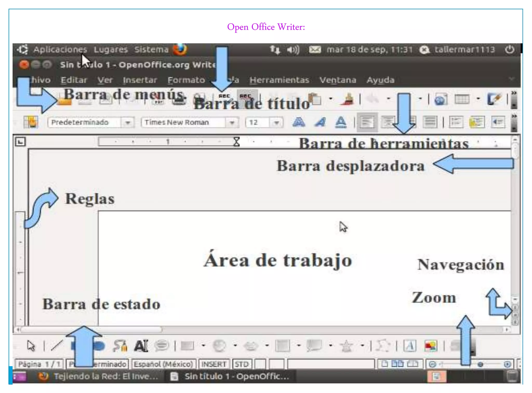Open the Fontwork Gallery icon
The height and width of the screenshot is (393, 532).
pos(410,346)
